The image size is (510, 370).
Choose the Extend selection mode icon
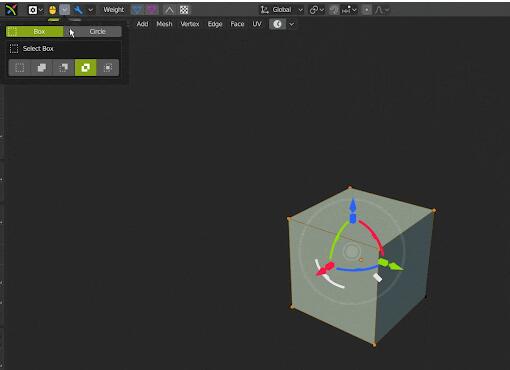[x=42, y=68]
